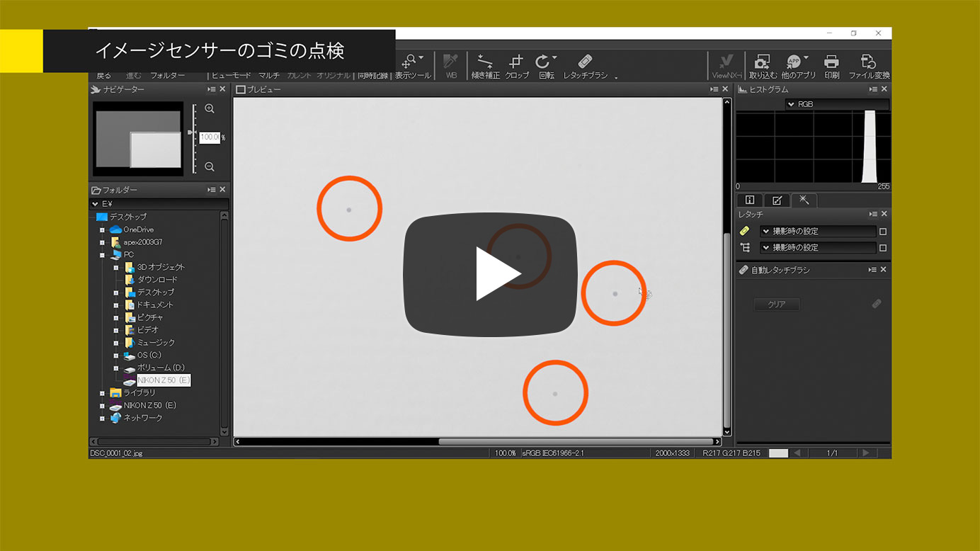
Task: Zoom out using navigator magnifier minus
Action: (x=210, y=166)
